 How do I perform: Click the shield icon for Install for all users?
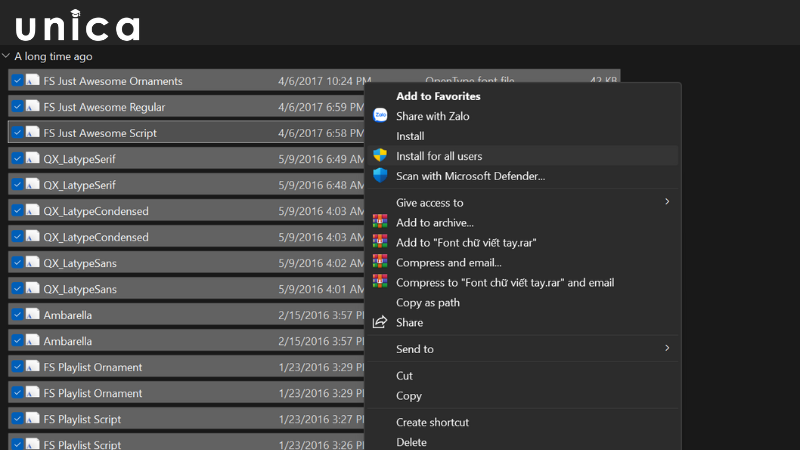click(x=380, y=156)
